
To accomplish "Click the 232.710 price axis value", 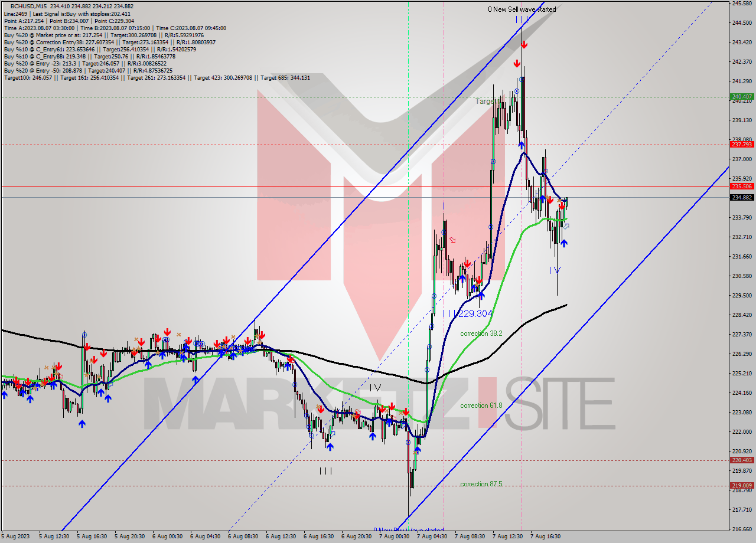I will point(742,237).
